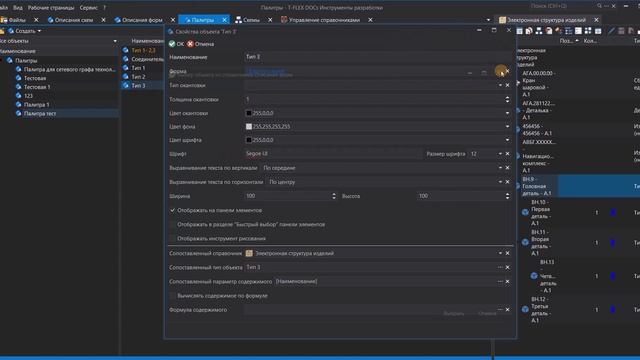
Task: Open the vertical text alignment dropdown
Action: point(500,168)
